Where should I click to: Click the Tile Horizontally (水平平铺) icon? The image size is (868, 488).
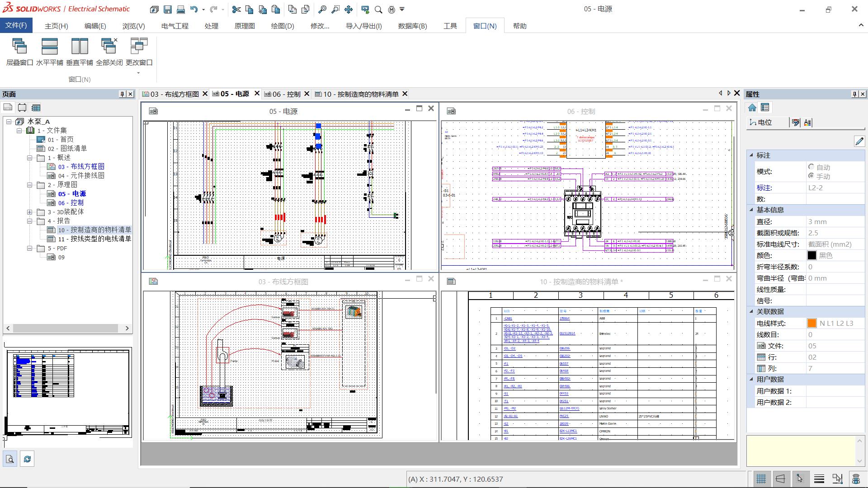49,47
